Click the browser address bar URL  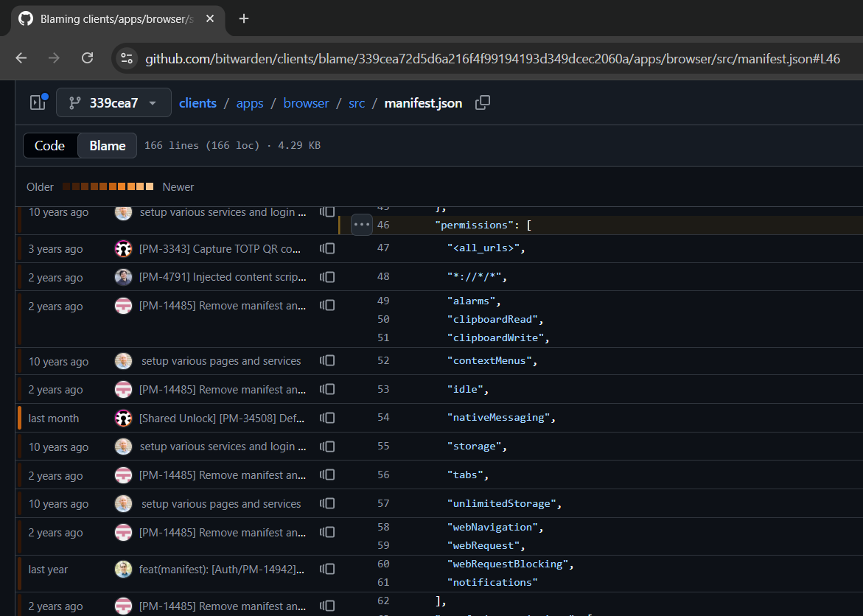tap(492, 58)
